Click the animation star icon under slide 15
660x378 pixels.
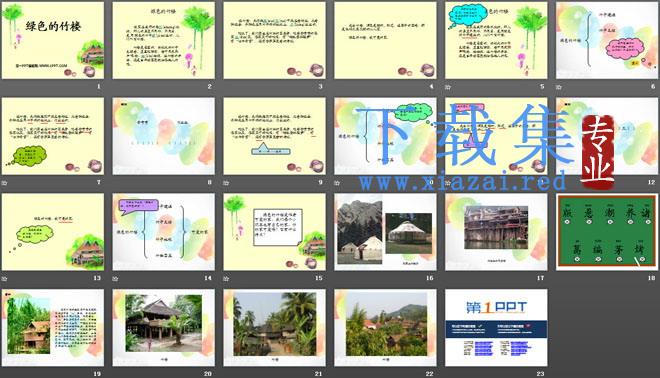point(226,278)
